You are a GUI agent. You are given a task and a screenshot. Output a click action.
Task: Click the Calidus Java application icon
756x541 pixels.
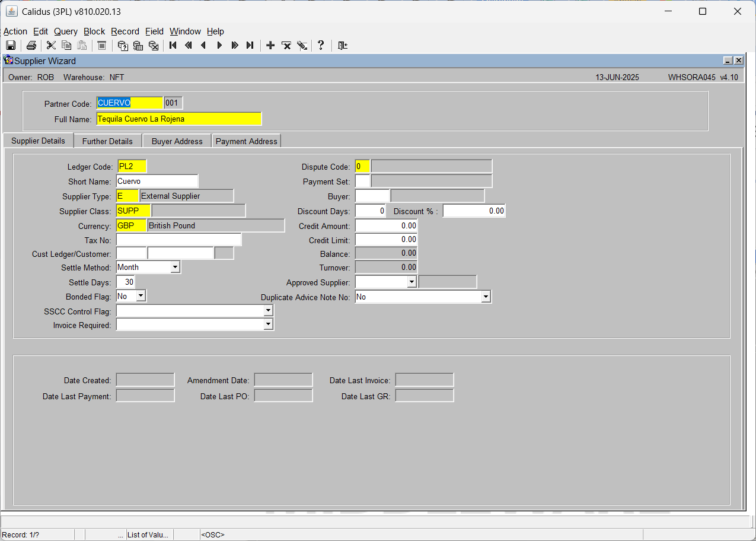(12, 11)
